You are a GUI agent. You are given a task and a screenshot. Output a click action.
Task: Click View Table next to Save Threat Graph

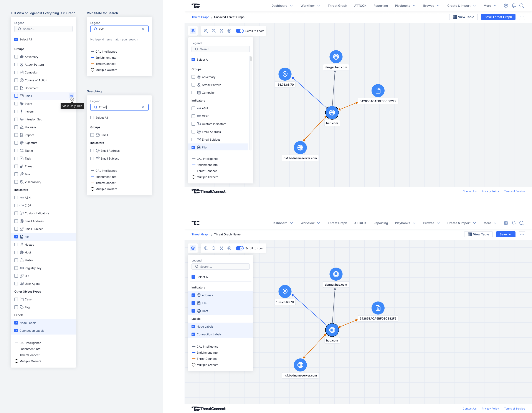tap(463, 17)
